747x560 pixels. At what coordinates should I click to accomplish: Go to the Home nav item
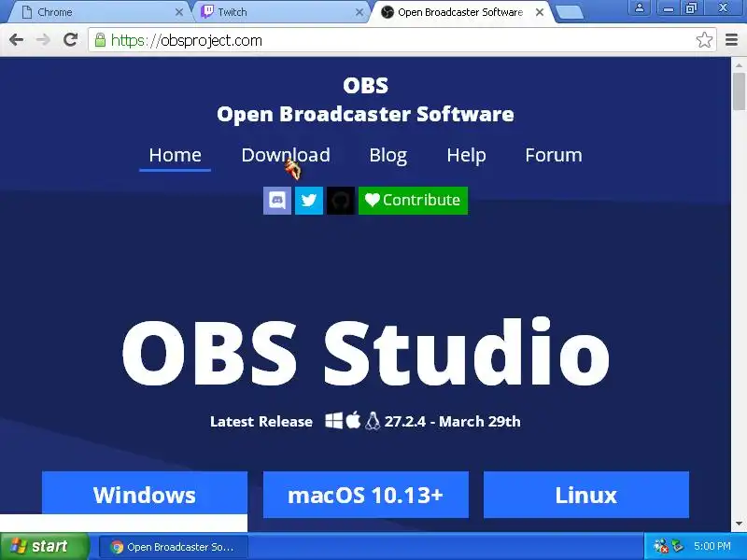[176, 155]
